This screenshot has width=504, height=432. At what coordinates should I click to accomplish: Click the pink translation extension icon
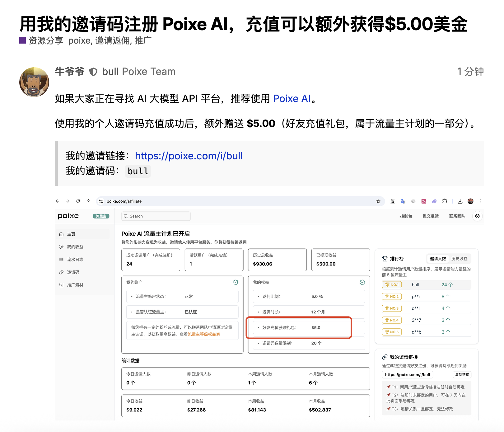tap(424, 201)
